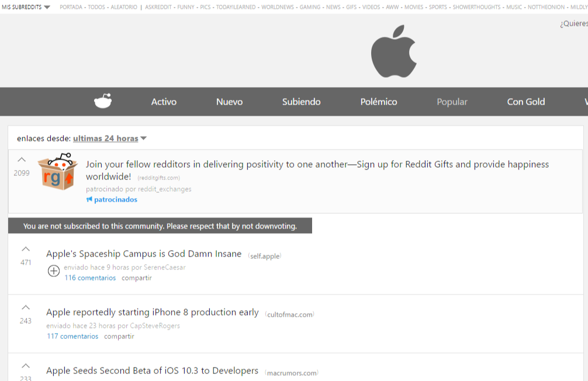Viewport: 588px width, 381px height.
Task: Switch to the Polémico tab
Action: tap(378, 102)
